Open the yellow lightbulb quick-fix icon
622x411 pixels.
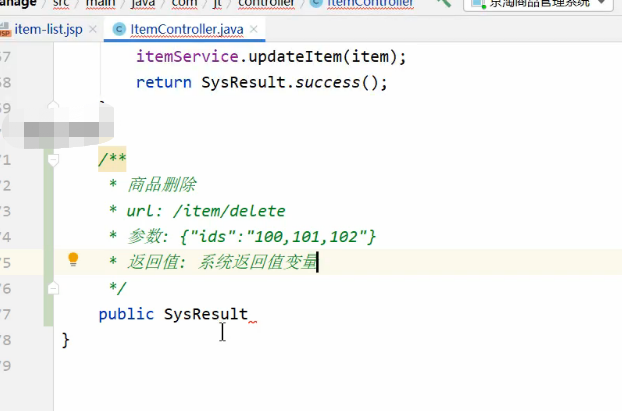[73, 259]
